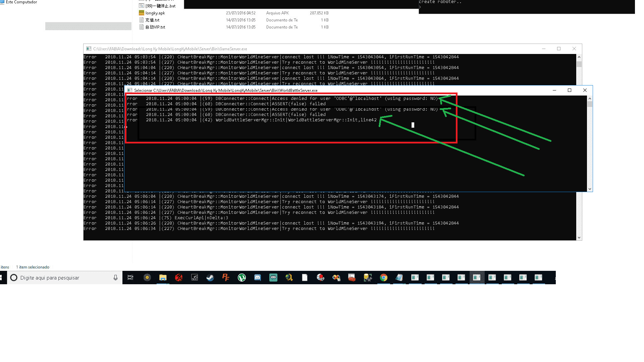This screenshot has height=362, width=644.
Task: Click the 'create roboter..' console output at top
Action: [x=440, y=2]
